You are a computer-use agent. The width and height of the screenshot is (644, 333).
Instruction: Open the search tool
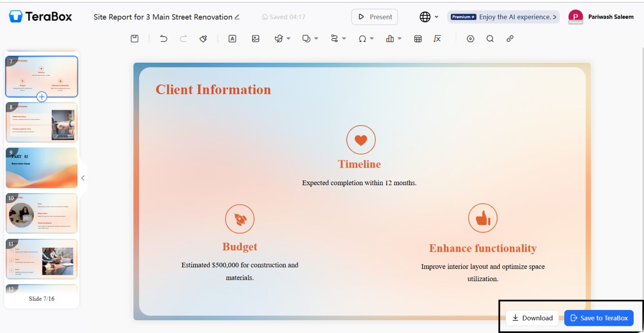click(490, 39)
